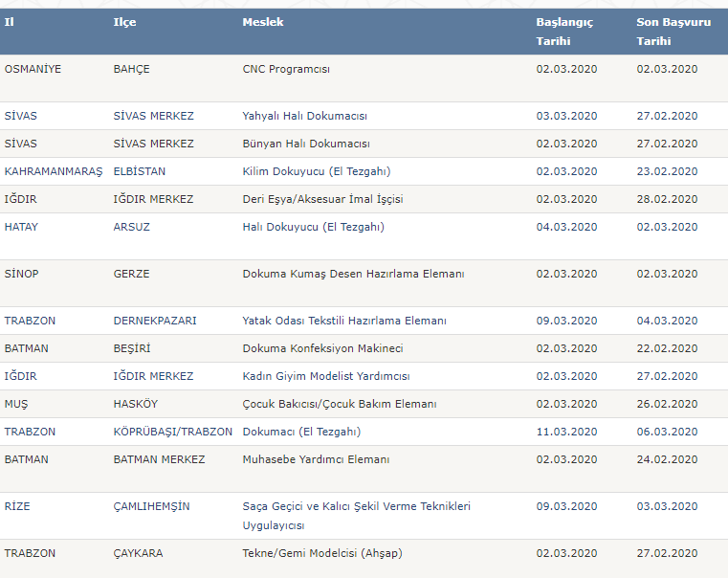Click the Meslek column header
728x578 pixels.
click(x=263, y=22)
